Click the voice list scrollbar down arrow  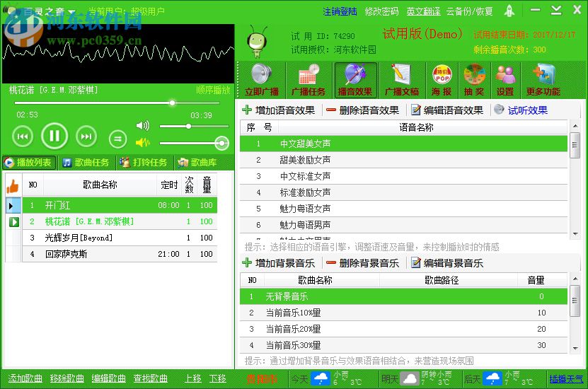575,234
